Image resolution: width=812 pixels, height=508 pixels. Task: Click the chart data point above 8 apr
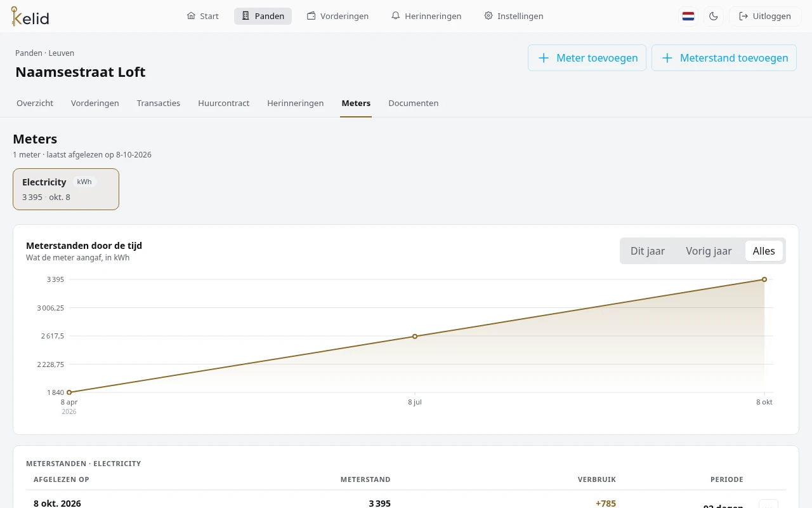(69, 392)
